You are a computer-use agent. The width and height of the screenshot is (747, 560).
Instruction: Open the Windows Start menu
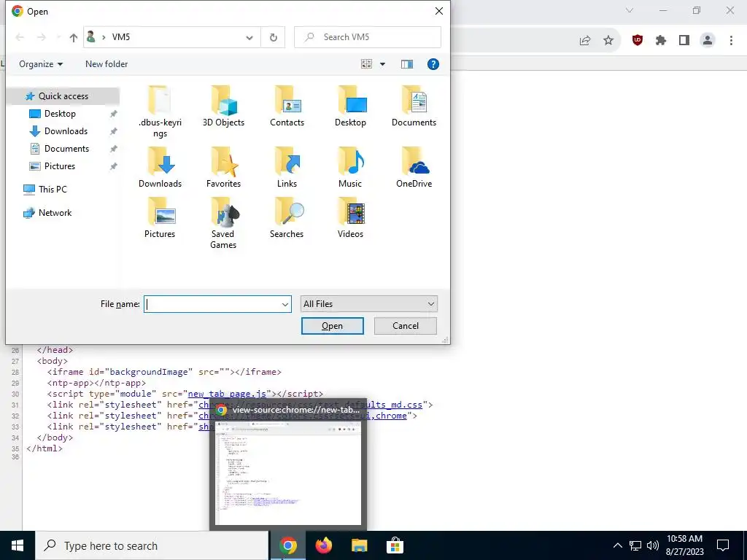[18, 545]
